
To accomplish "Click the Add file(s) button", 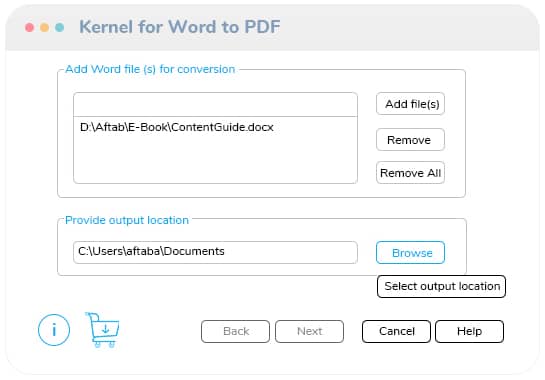I will point(410,104).
